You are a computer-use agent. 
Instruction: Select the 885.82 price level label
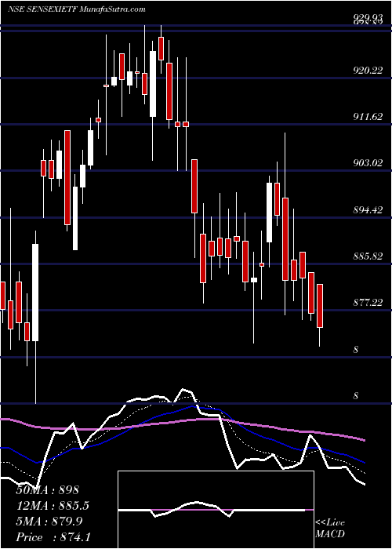[x=368, y=256]
